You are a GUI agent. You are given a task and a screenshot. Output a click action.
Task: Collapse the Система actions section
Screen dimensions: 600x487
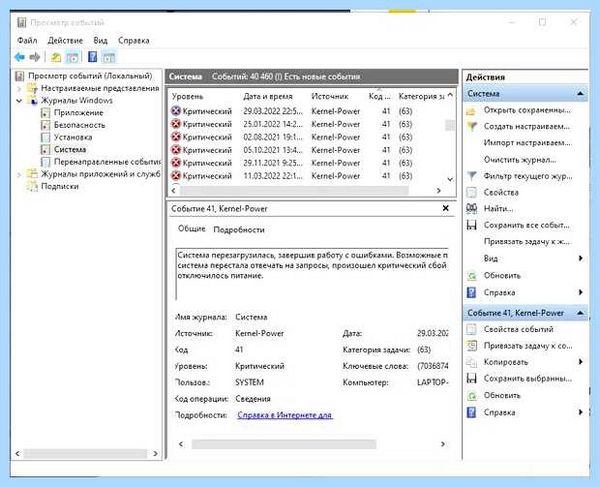(580, 94)
